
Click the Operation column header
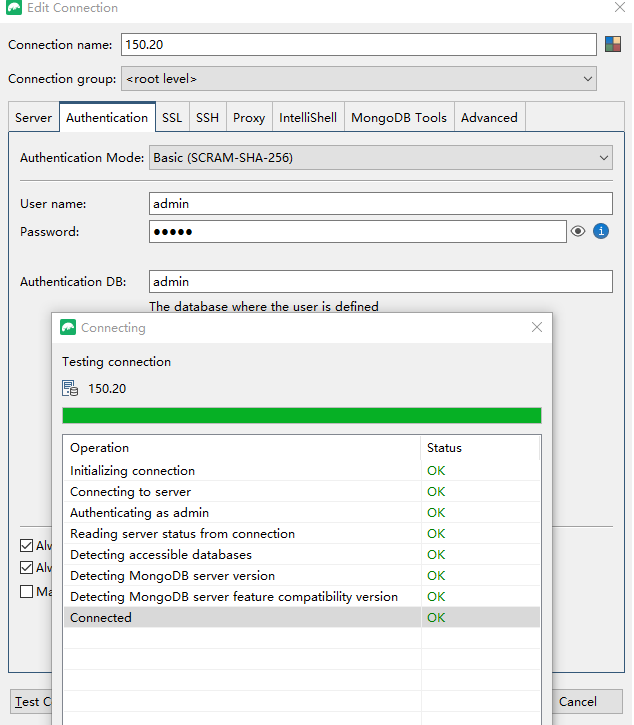pyautogui.click(x=242, y=448)
